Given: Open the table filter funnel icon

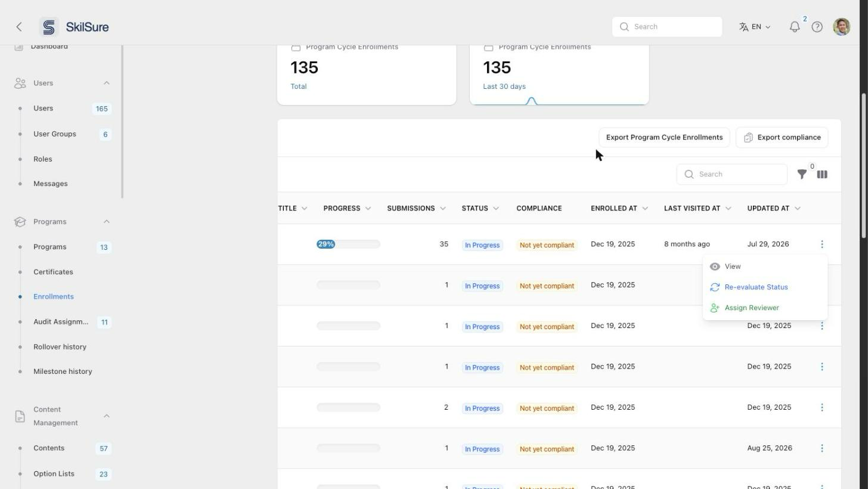Looking at the screenshot, I should point(802,174).
